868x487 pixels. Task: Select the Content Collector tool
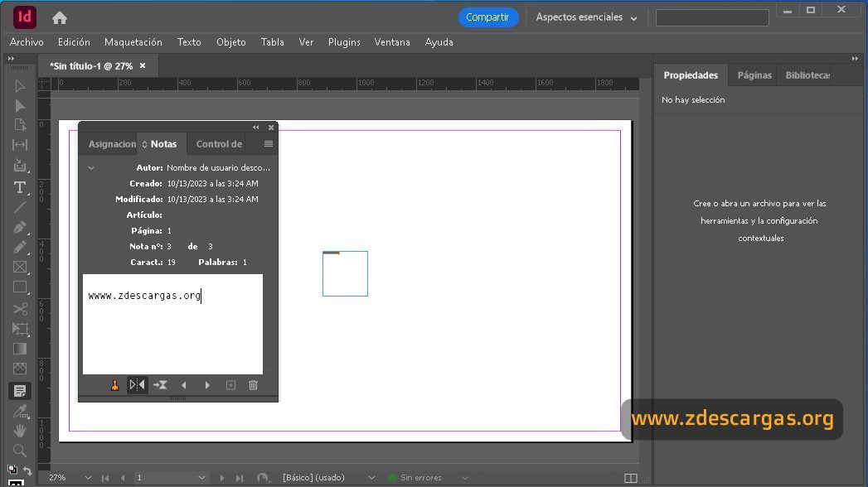pos(19,166)
